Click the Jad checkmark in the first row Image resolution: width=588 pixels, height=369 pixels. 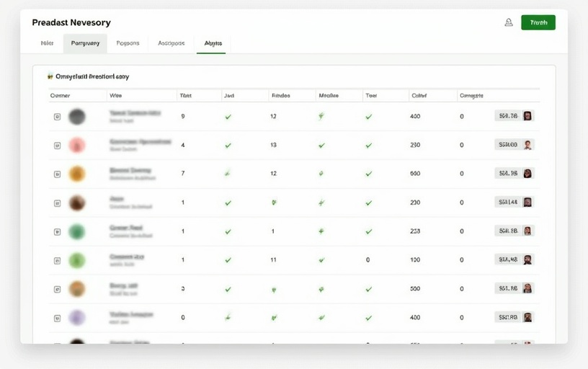pos(228,117)
